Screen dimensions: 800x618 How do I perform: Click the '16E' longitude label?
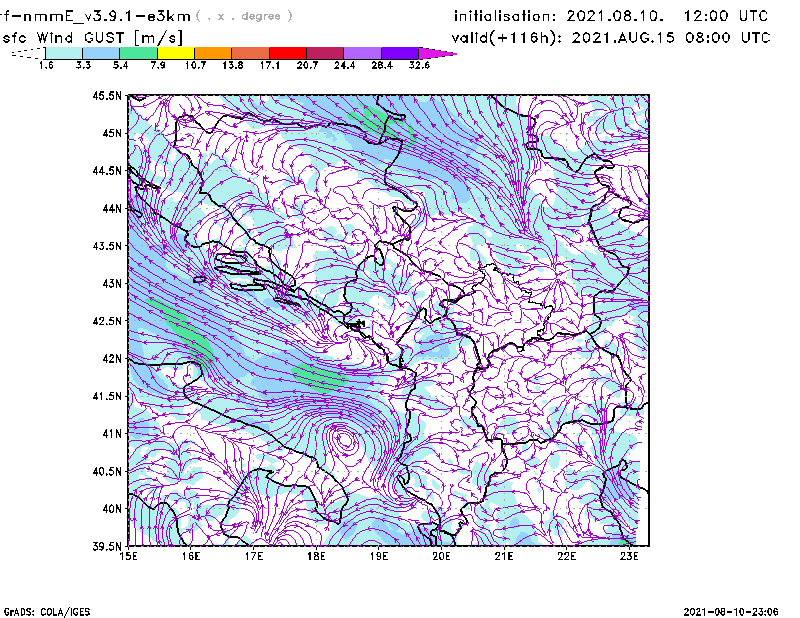[191, 556]
